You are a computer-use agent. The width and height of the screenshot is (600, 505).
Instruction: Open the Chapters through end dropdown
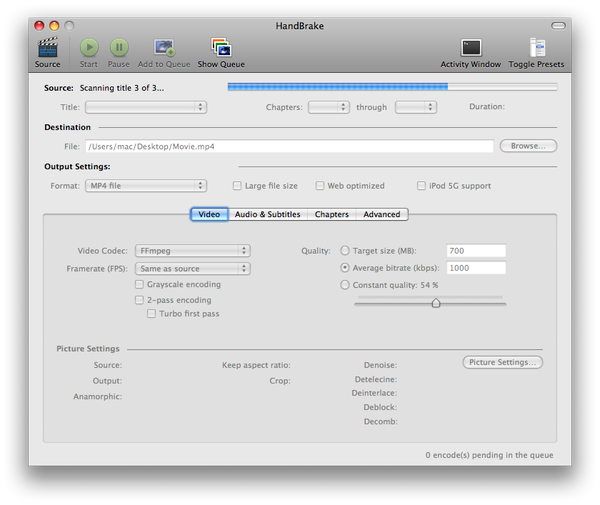[416, 107]
